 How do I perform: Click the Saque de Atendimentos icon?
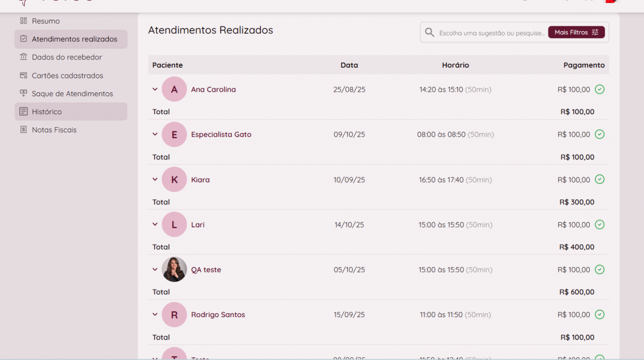pos(23,93)
